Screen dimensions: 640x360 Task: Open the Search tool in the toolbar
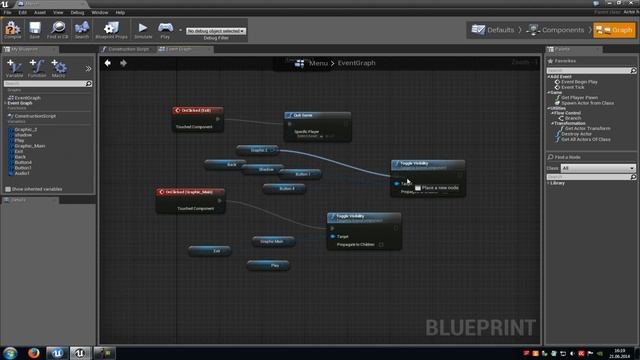pyautogui.click(x=82, y=30)
